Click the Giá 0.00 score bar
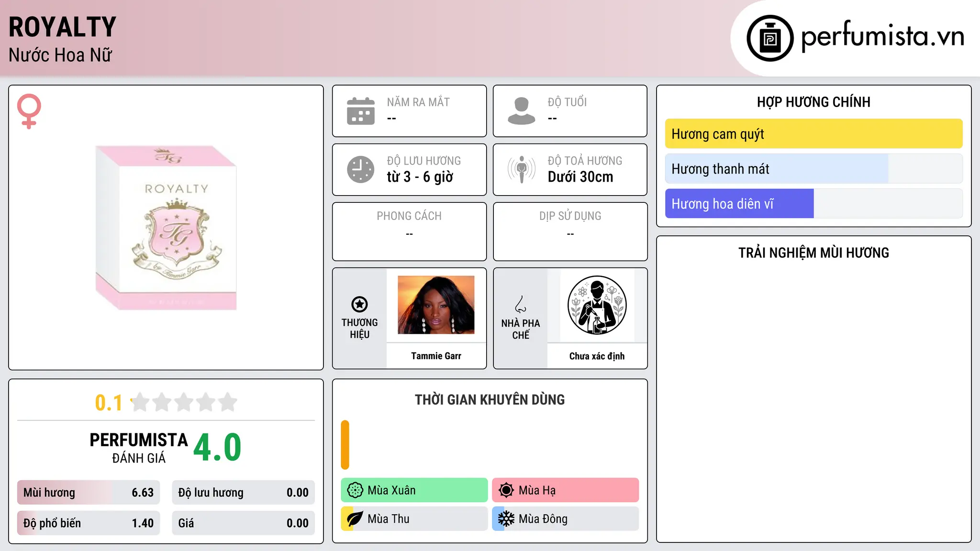Image resolution: width=980 pixels, height=551 pixels. 243,523
